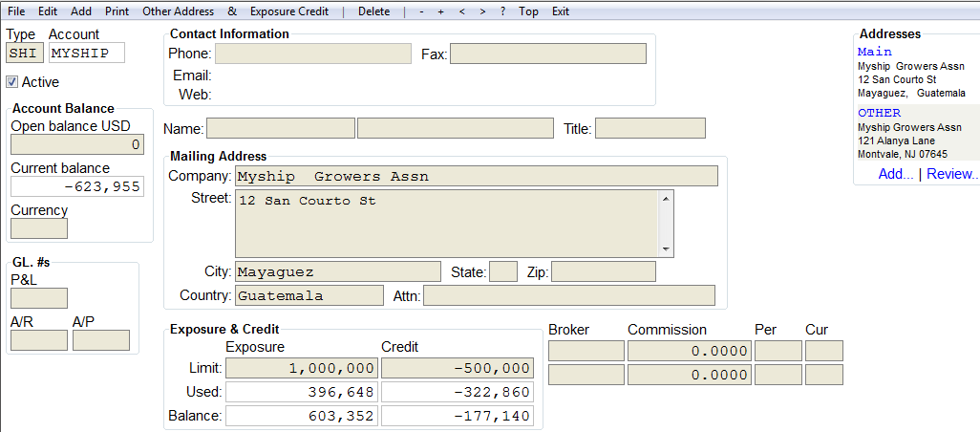This screenshot has height=432, width=980.
Task: Click the second Broker field
Action: pos(586,375)
